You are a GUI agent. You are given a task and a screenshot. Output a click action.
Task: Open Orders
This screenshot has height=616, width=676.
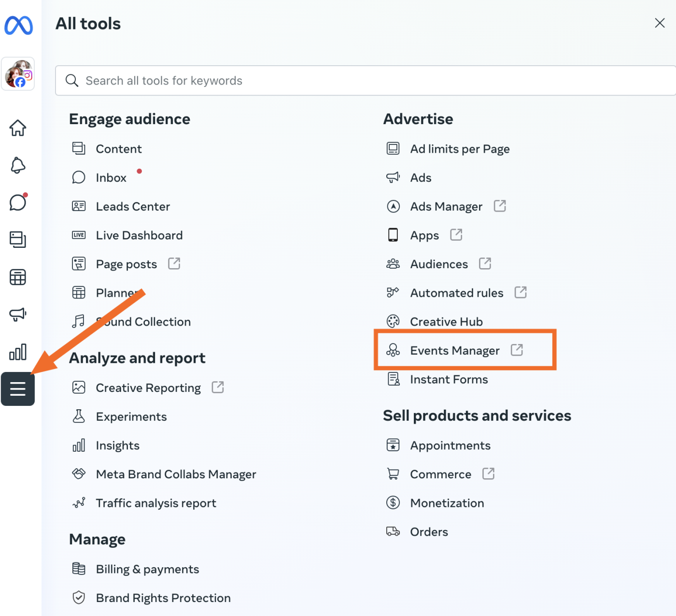pyautogui.click(x=429, y=532)
